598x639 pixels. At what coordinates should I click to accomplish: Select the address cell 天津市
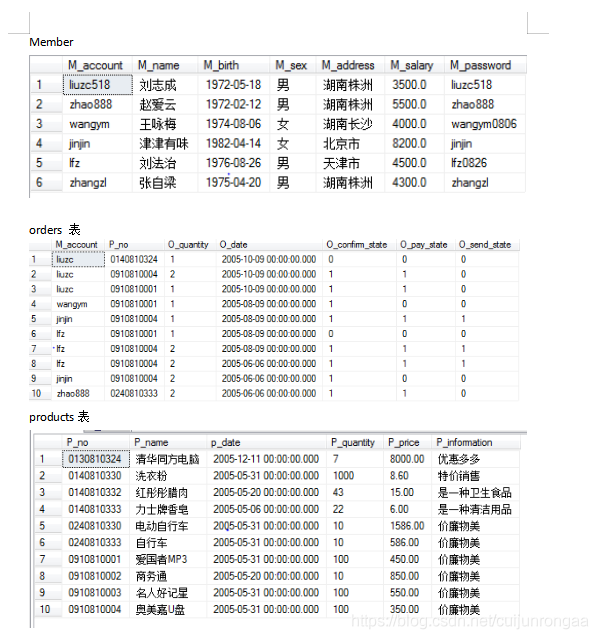[342, 163]
